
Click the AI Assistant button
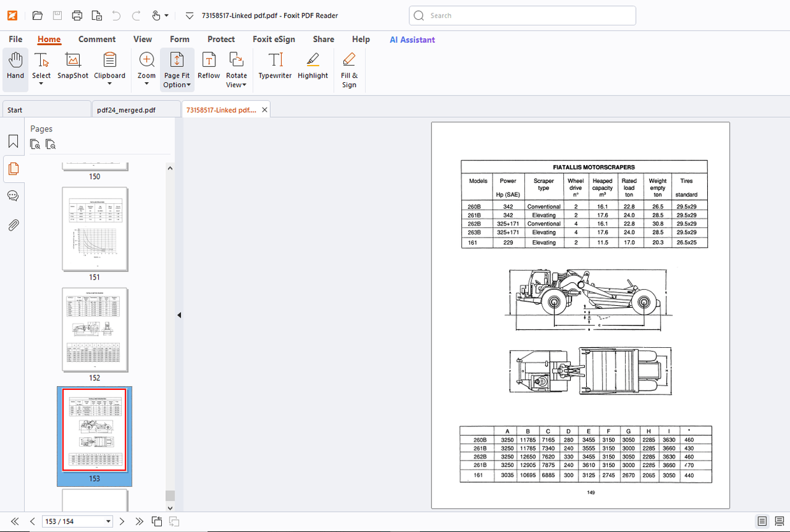coord(412,40)
